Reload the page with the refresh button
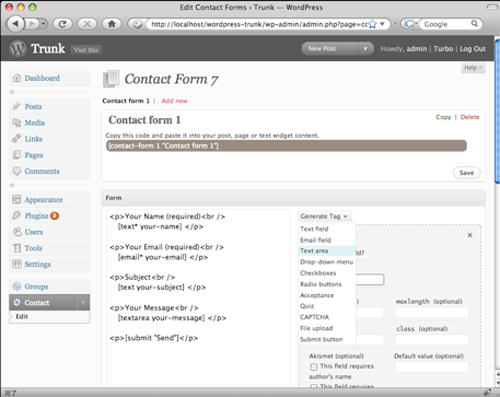The width and height of the screenshot is (500, 397). click(62, 24)
